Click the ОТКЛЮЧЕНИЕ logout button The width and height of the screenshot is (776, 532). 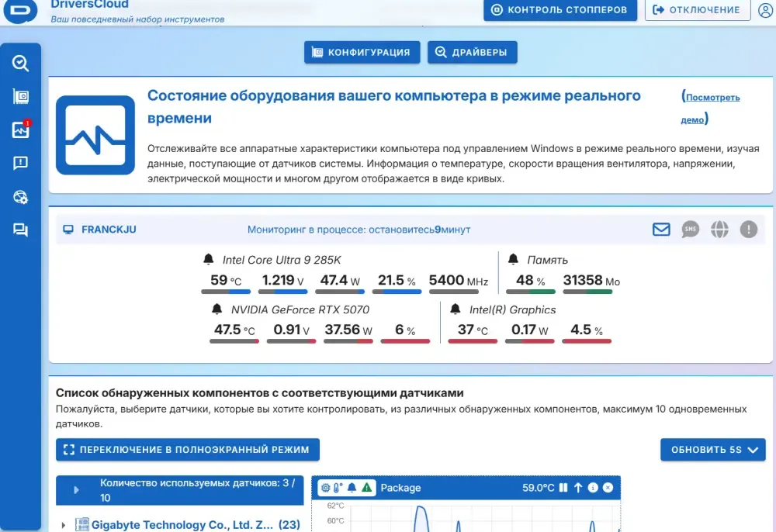[x=698, y=10]
